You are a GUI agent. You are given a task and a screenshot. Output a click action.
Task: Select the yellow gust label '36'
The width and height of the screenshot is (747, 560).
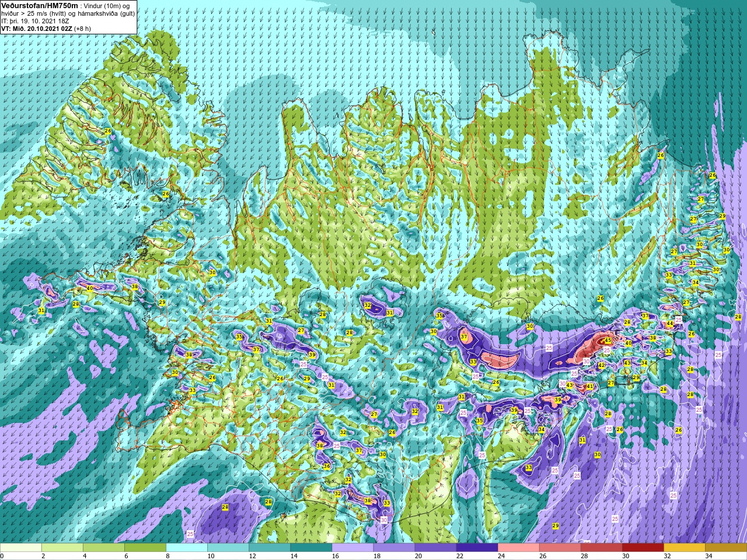pos(327,466)
